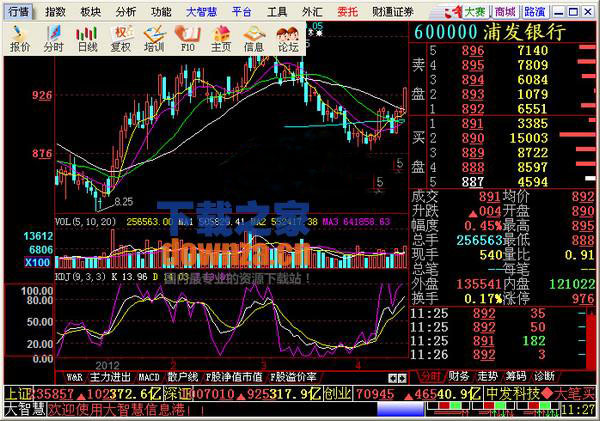The image size is (600, 421).
Task: Click the 深证 index in status bar
Action: pyautogui.click(x=243, y=393)
